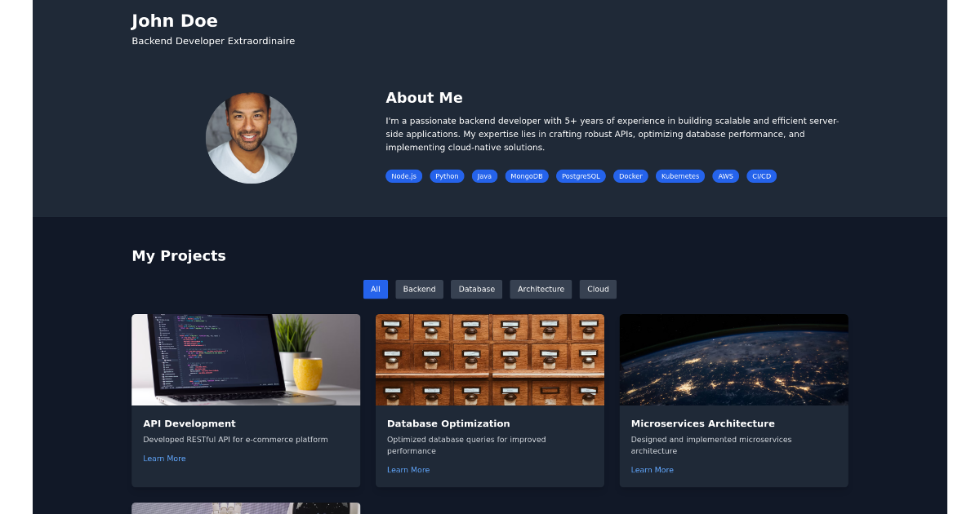This screenshot has height=514, width=980.
Task: Open Learn More on API Development
Action: click(164, 458)
